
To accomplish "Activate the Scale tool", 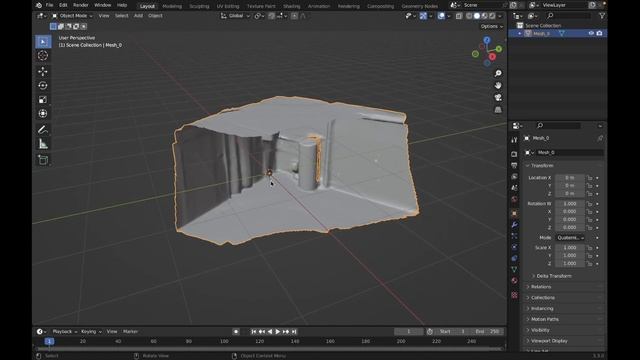I will (x=43, y=100).
